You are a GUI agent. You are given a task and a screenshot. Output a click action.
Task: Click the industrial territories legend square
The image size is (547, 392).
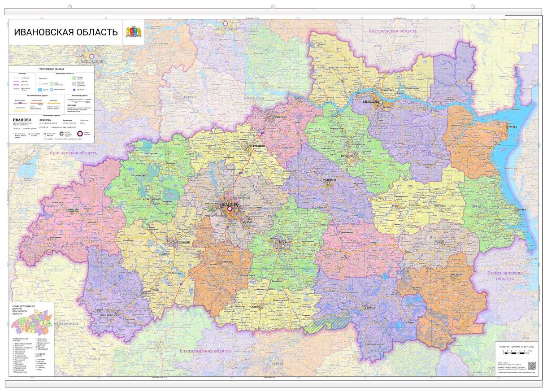(x=73, y=83)
